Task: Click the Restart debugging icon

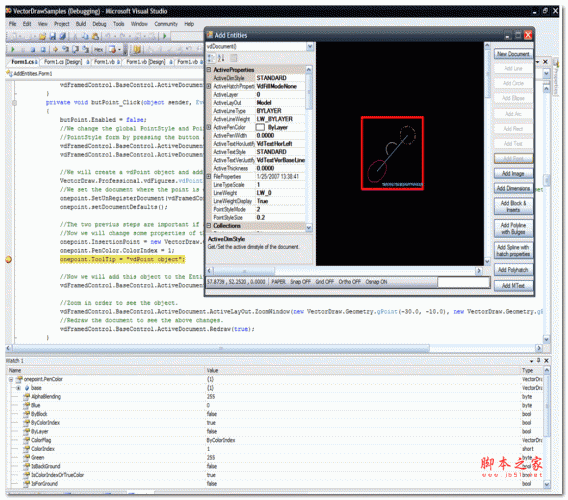Action: click(43, 49)
